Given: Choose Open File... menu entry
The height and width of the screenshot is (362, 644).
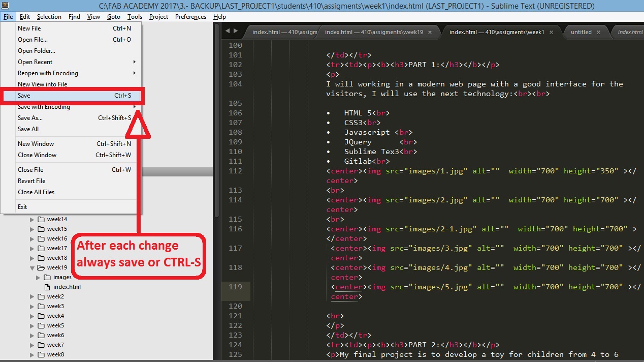Looking at the screenshot, I should coord(71,40).
